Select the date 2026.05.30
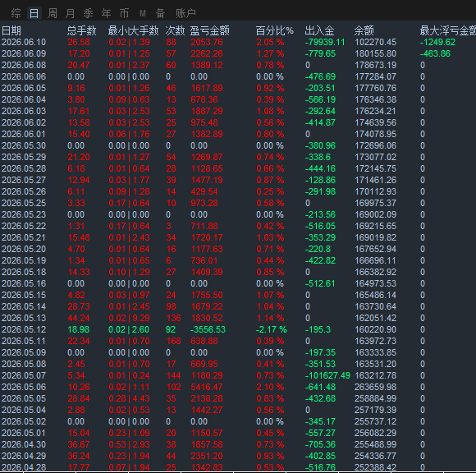The image size is (476, 473). (24, 146)
